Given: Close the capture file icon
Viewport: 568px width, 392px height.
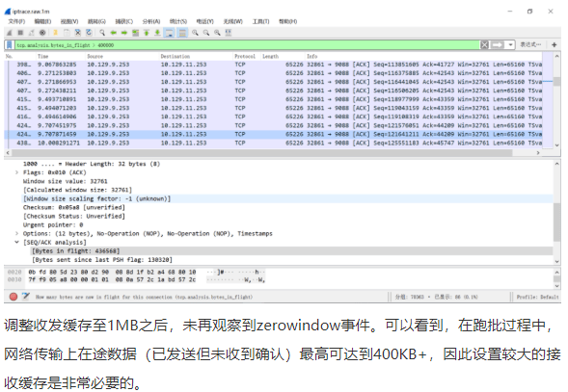Looking at the screenshot, I should 77,33.
